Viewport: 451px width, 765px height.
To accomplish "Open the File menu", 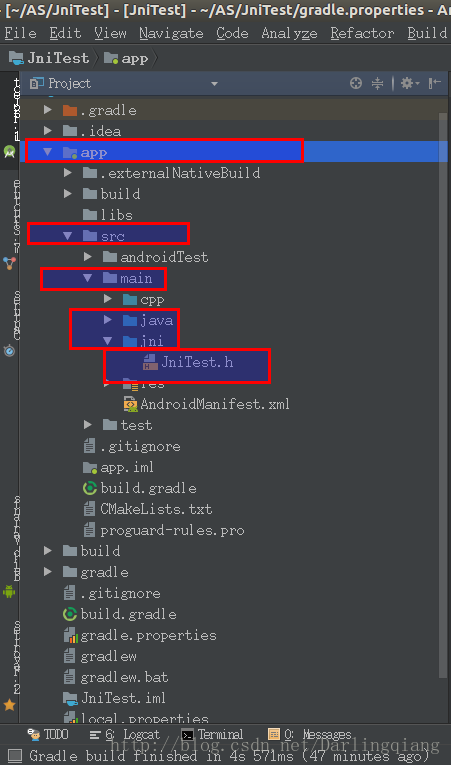I will (x=20, y=33).
